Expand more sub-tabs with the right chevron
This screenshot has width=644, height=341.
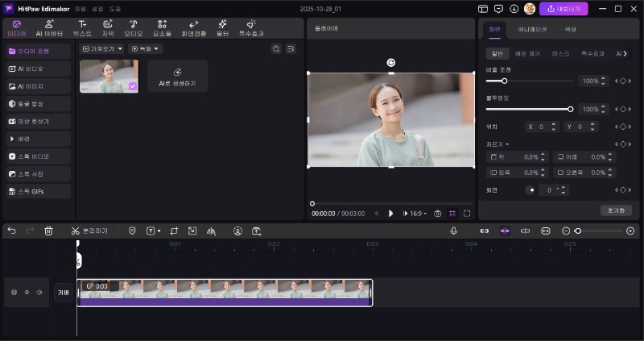click(x=625, y=53)
